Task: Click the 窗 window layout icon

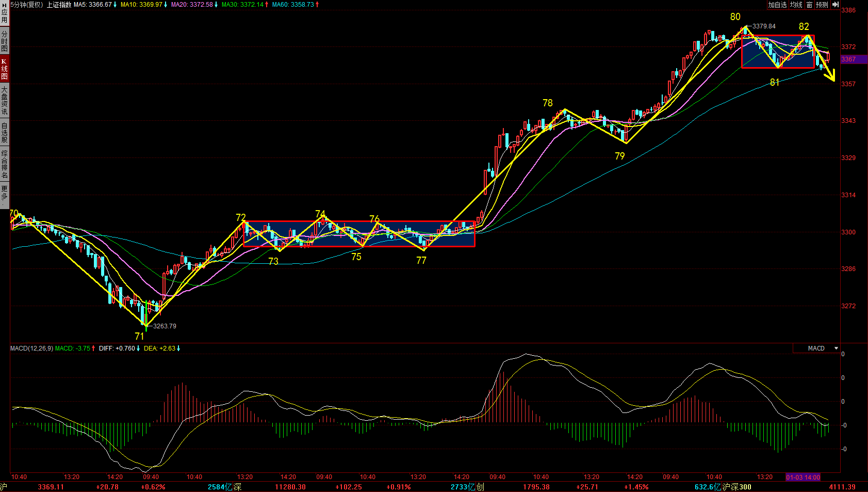Action: 809,5
